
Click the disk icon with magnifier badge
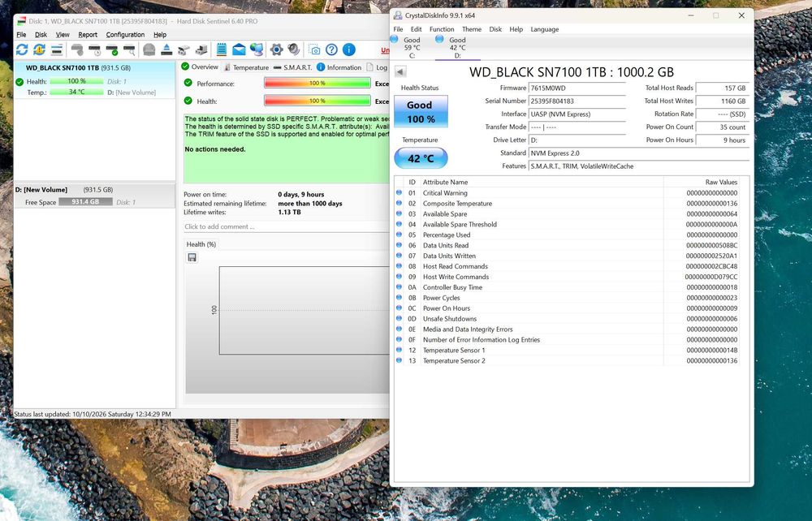click(129, 50)
